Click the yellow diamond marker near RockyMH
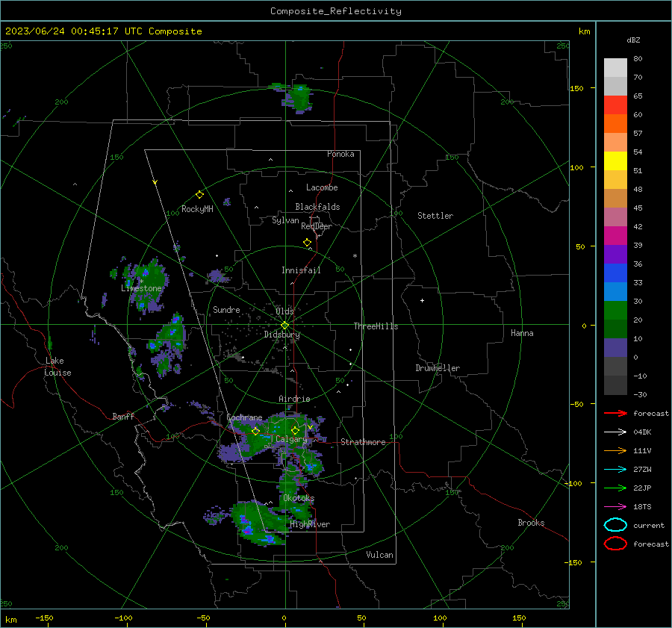 click(199, 195)
